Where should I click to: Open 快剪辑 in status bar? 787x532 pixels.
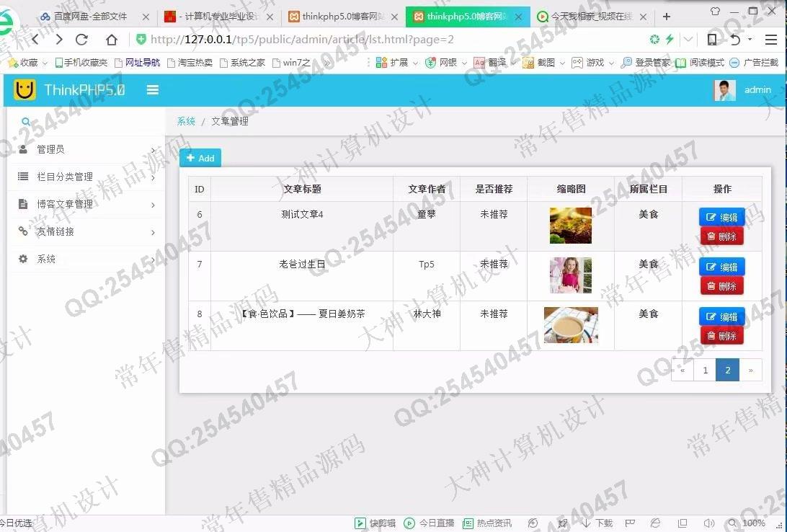click(x=375, y=523)
